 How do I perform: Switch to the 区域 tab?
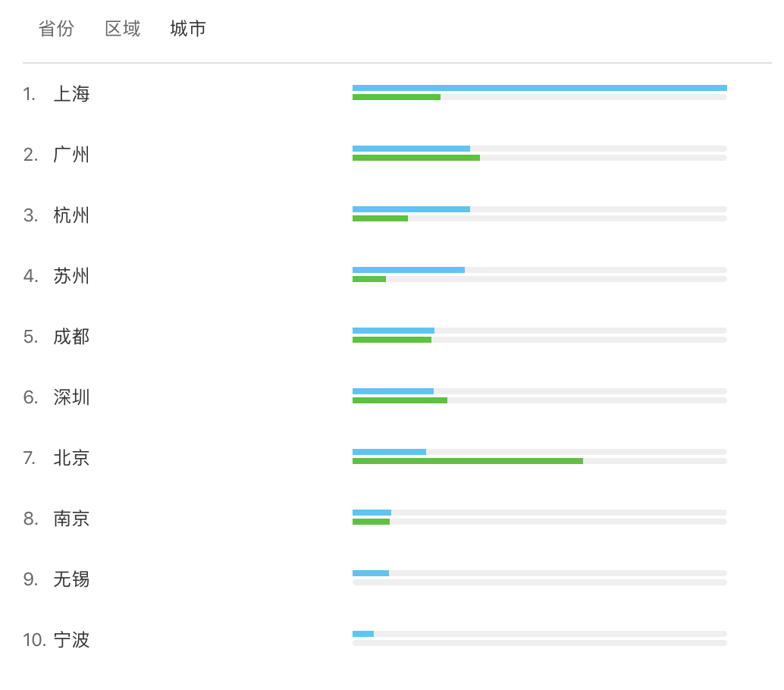coord(122,29)
